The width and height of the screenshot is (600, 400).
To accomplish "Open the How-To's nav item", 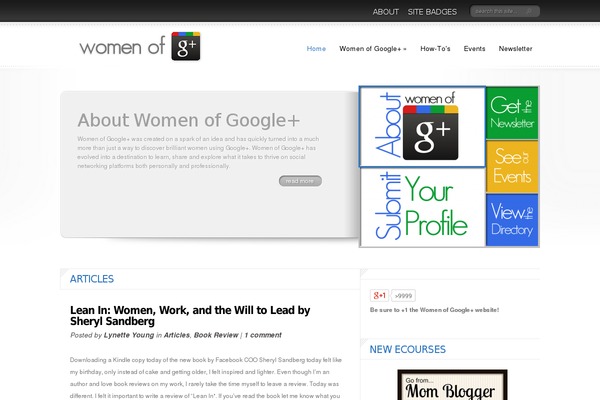I will [435, 49].
